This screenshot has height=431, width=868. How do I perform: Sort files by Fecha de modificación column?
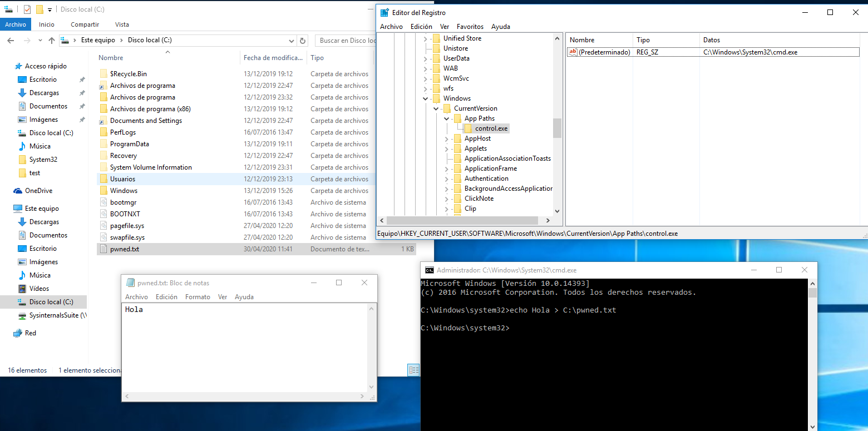point(273,58)
